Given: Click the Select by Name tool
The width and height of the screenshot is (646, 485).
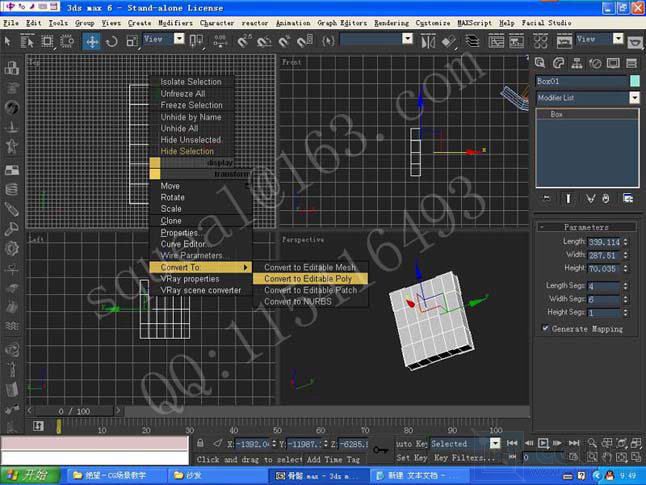Looking at the screenshot, I should pos(27,42).
